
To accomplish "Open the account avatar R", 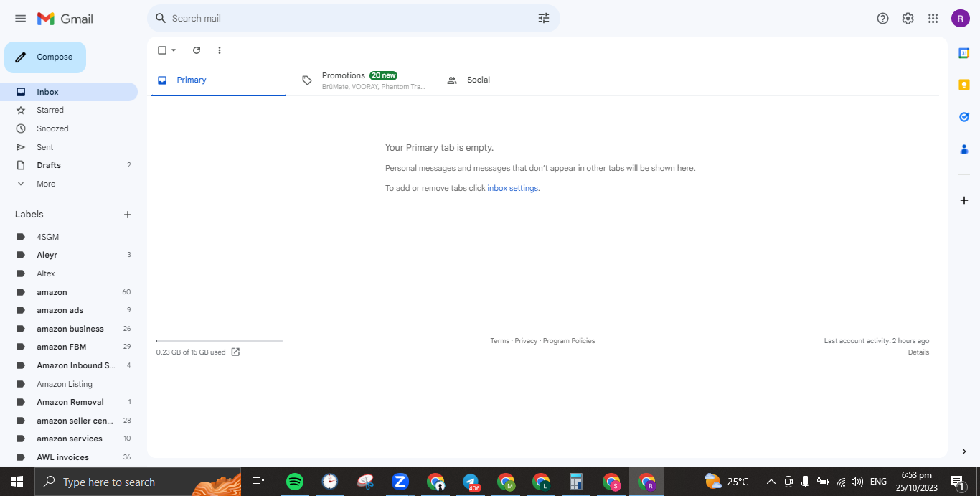I will pos(961,19).
